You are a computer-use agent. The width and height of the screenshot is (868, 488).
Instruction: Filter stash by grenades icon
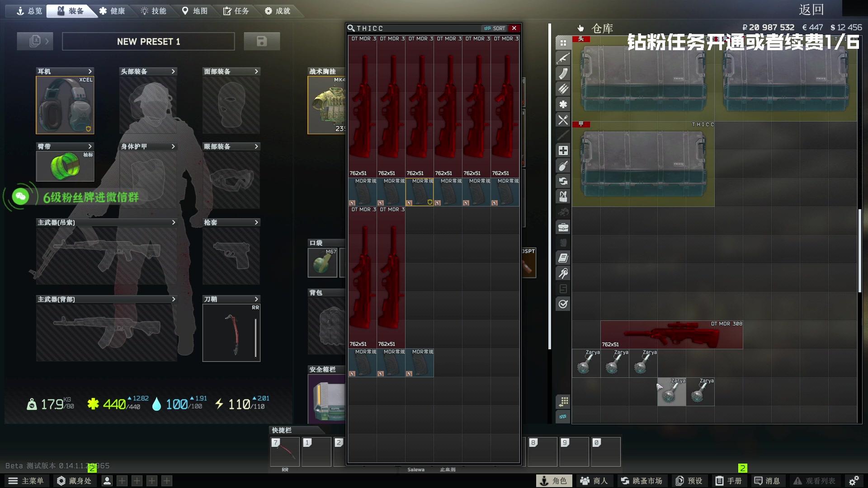pos(563,166)
